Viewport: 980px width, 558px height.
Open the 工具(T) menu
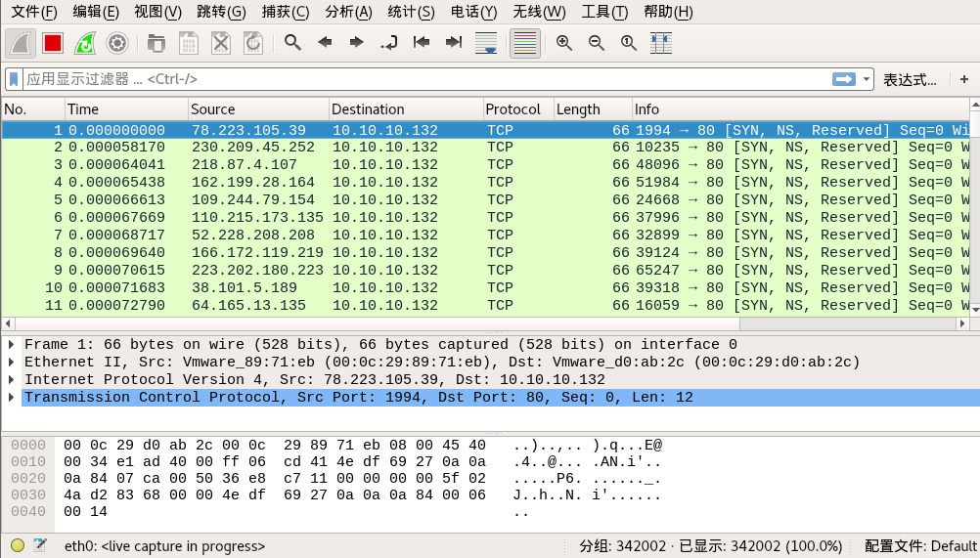coord(604,12)
